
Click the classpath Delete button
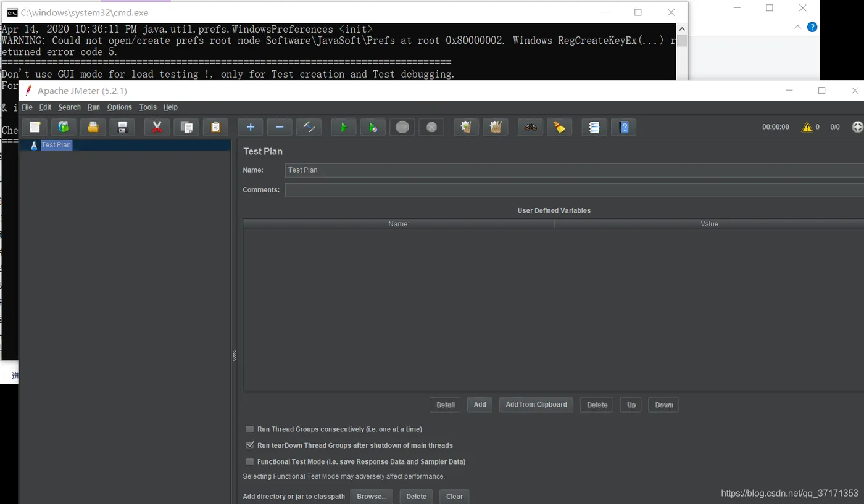(416, 497)
